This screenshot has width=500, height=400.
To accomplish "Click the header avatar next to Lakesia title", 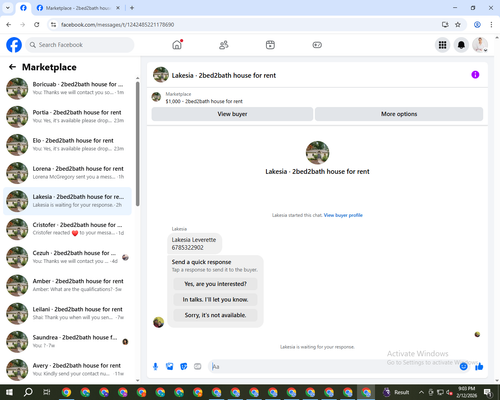I will click(161, 75).
